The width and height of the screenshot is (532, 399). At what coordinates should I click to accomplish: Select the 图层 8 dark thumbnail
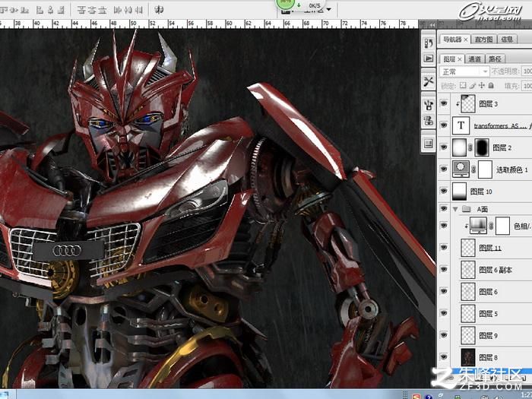click(x=468, y=357)
